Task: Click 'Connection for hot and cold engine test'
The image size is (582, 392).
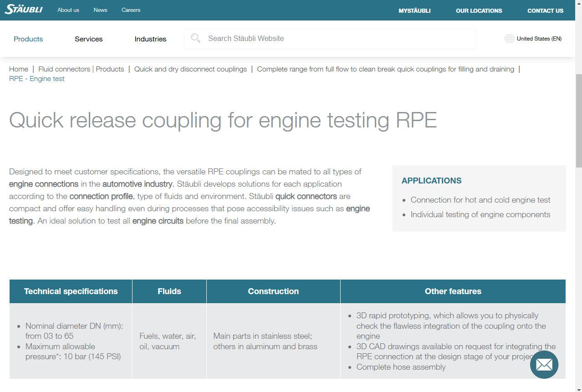Action: coord(480,200)
